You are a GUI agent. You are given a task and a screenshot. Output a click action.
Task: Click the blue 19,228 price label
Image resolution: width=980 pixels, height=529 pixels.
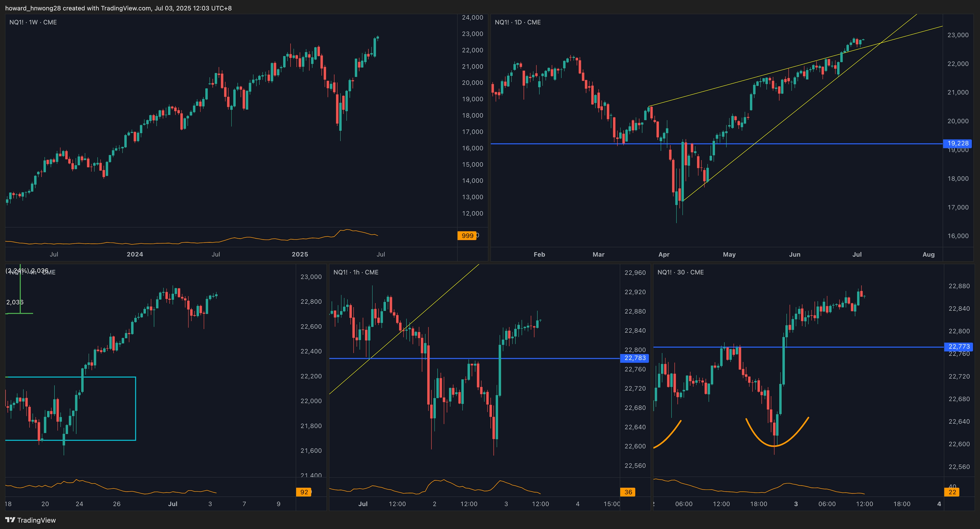958,143
